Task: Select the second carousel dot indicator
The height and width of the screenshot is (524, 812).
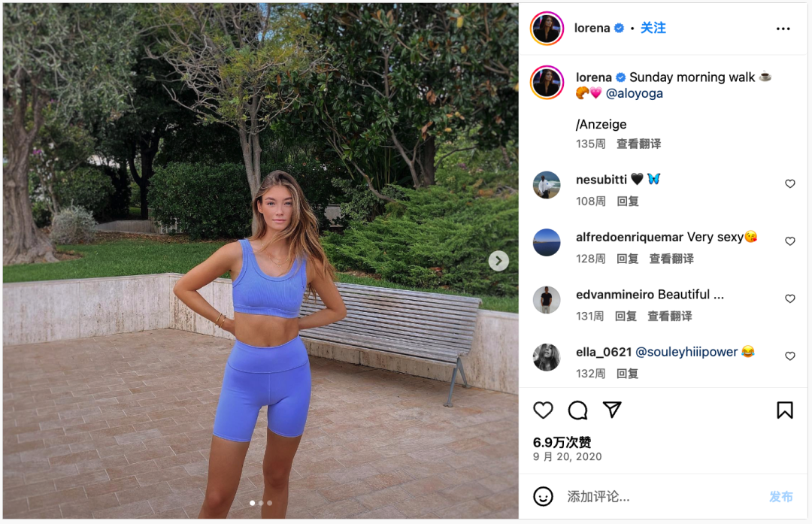Action: click(261, 503)
